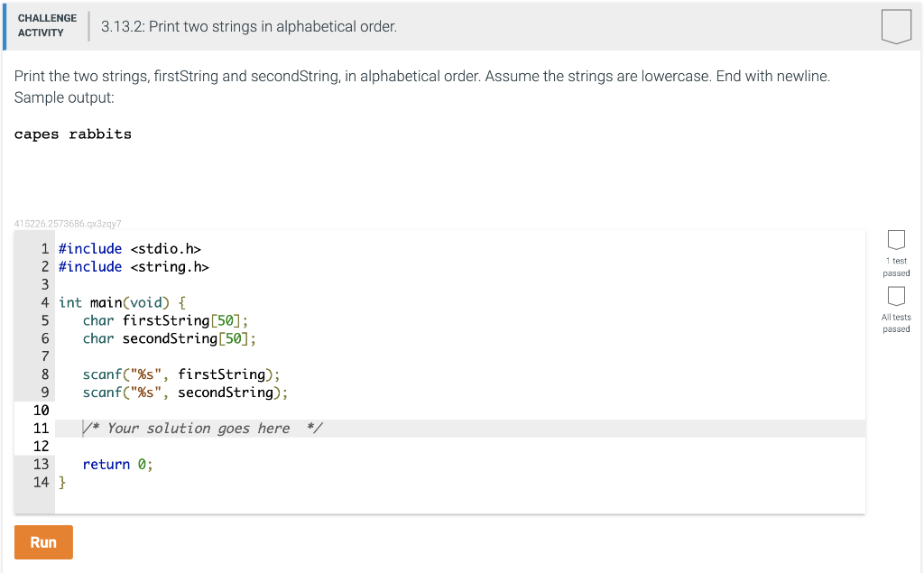The width and height of the screenshot is (924, 573).
Task: Click the sample output text 'capes rabbits'
Action: 72,134
